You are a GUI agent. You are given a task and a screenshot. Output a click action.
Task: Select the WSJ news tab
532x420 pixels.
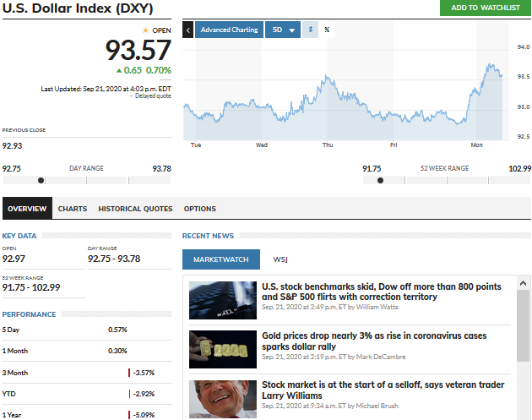280,259
